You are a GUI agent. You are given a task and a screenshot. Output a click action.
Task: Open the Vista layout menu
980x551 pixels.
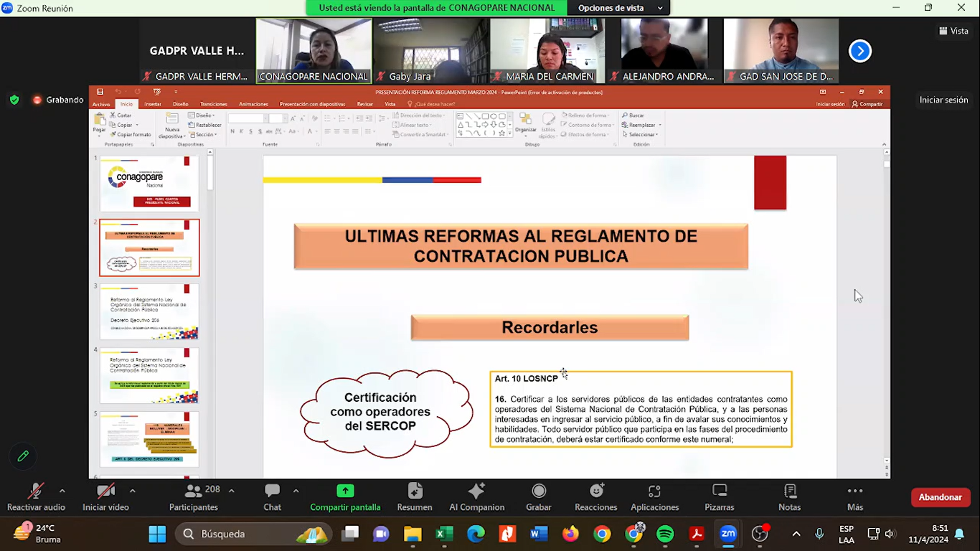pyautogui.click(x=953, y=31)
